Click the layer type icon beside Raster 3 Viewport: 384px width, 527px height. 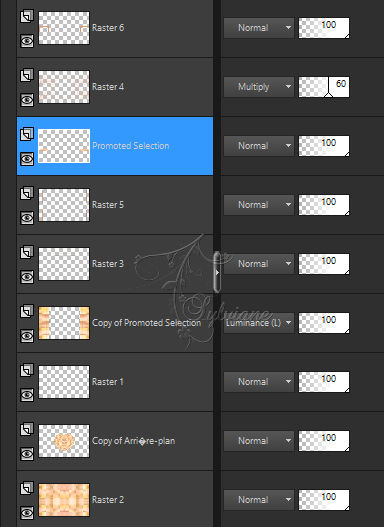point(27,252)
